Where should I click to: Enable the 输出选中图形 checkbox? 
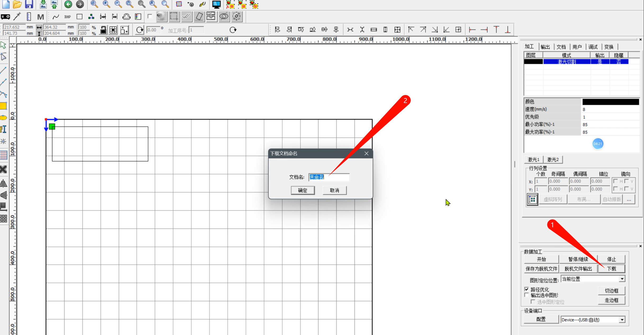[527, 295]
